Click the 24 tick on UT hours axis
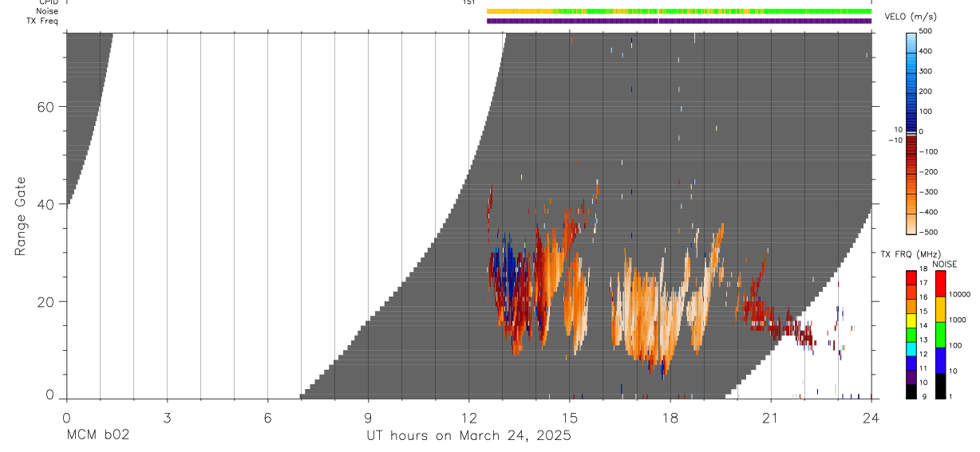The height and width of the screenshot is (452, 980). click(x=871, y=417)
